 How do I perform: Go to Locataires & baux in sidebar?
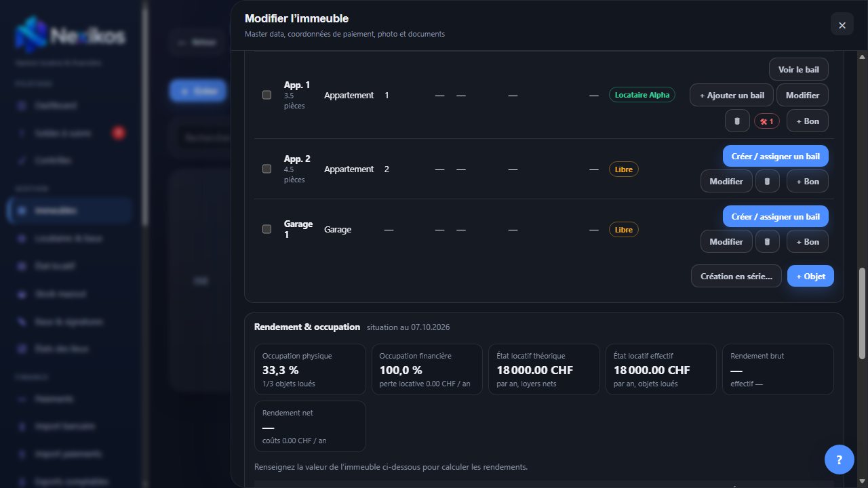coord(69,239)
